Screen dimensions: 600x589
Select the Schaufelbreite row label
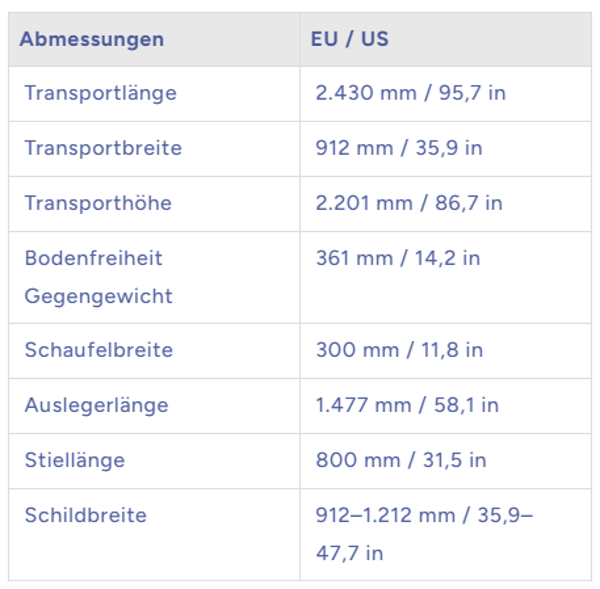tap(98, 350)
